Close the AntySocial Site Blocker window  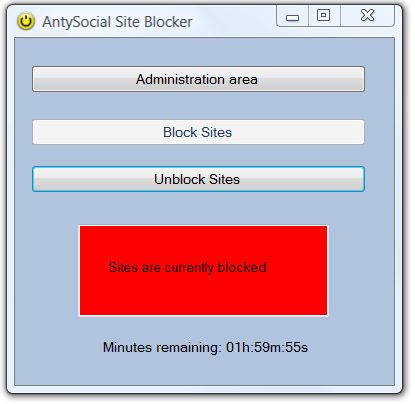(x=367, y=16)
